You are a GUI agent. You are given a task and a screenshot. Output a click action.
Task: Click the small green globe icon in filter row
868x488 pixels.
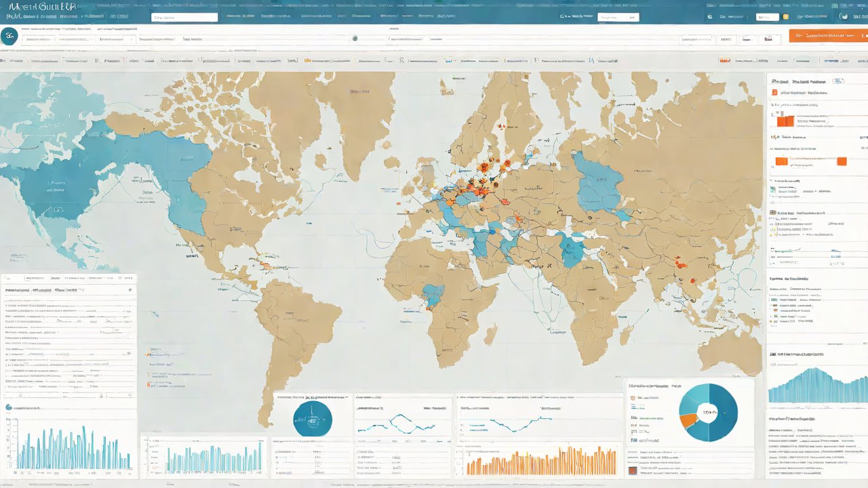tap(355, 39)
